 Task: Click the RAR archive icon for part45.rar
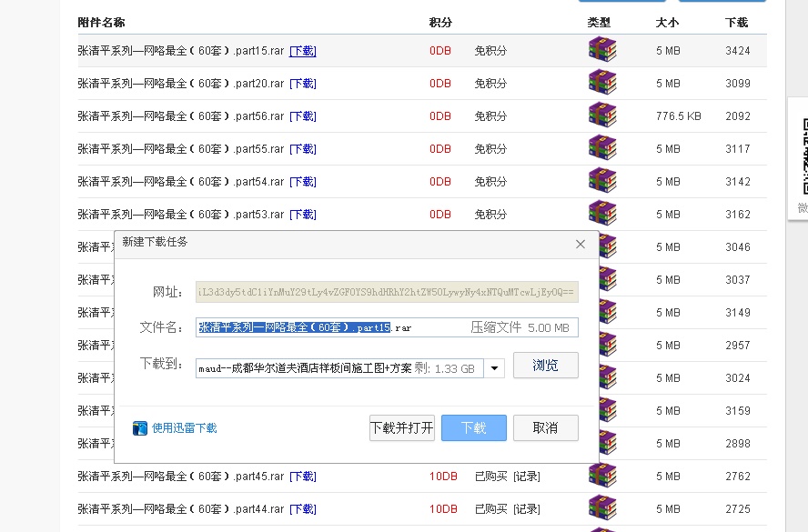[x=601, y=476]
